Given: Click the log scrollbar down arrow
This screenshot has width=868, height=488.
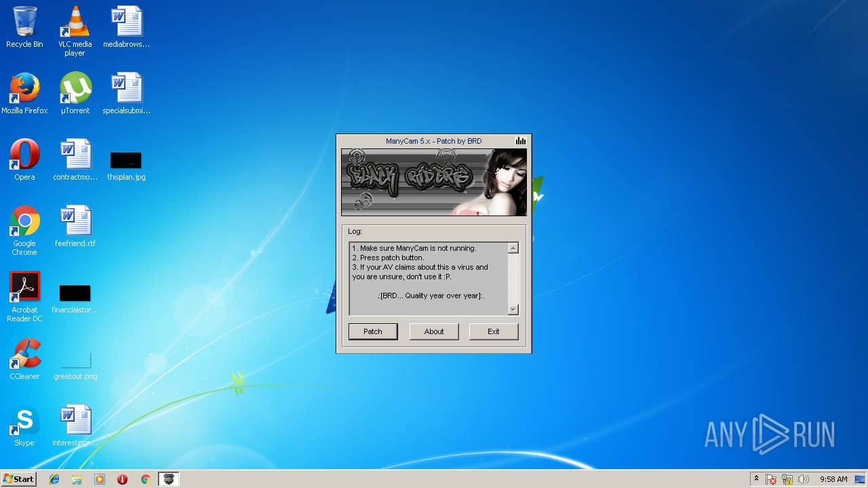Looking at the screenshot, I should 513,310.
